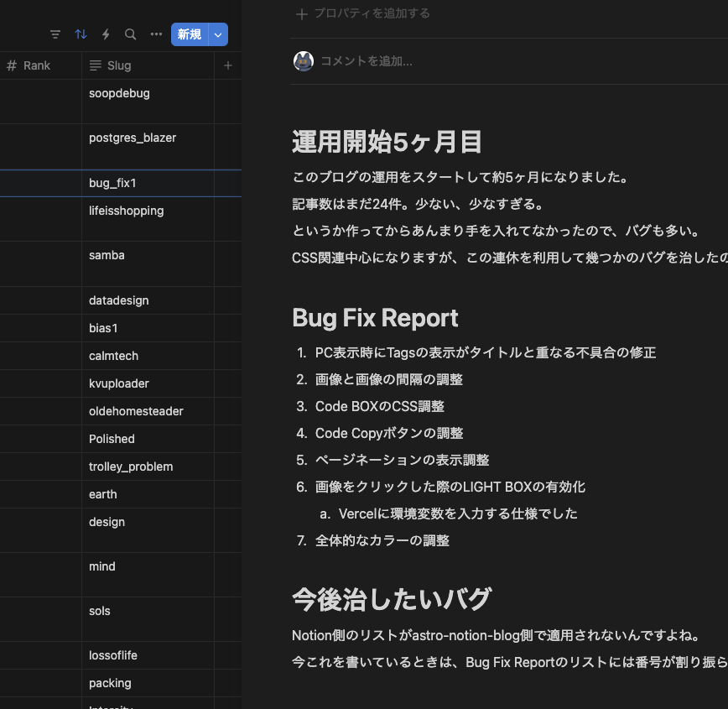
Task: Click the plus icon beside プロパティを追加する
Action: [302, 13]
